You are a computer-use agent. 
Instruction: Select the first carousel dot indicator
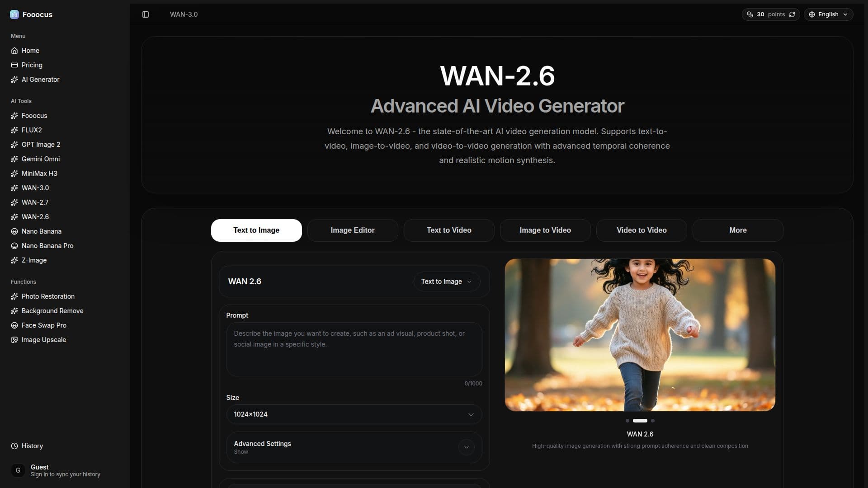pyautogui.click(x=627, y=421)
